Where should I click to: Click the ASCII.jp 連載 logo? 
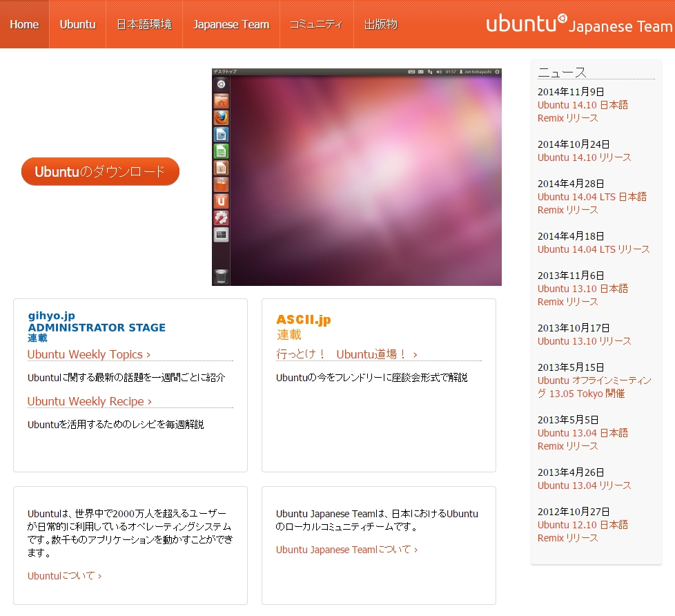click(x=304, y=327)
